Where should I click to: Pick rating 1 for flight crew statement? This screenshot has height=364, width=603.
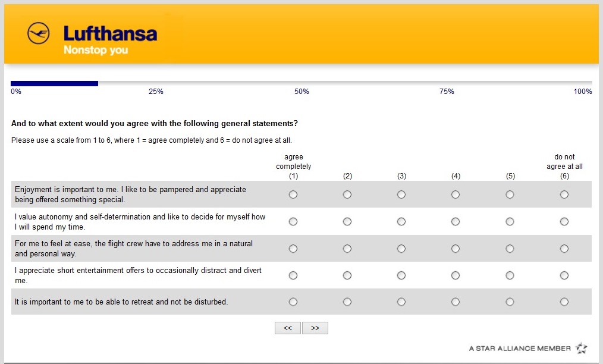point(293,249)
